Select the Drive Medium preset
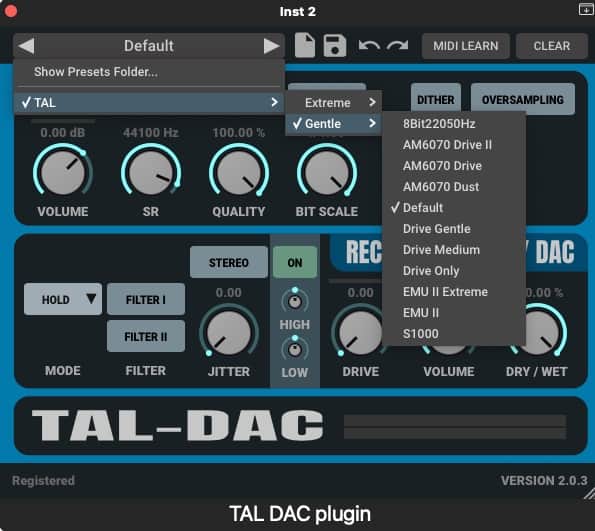Screen dimensions: 595x531 click(x=454, y=250)
